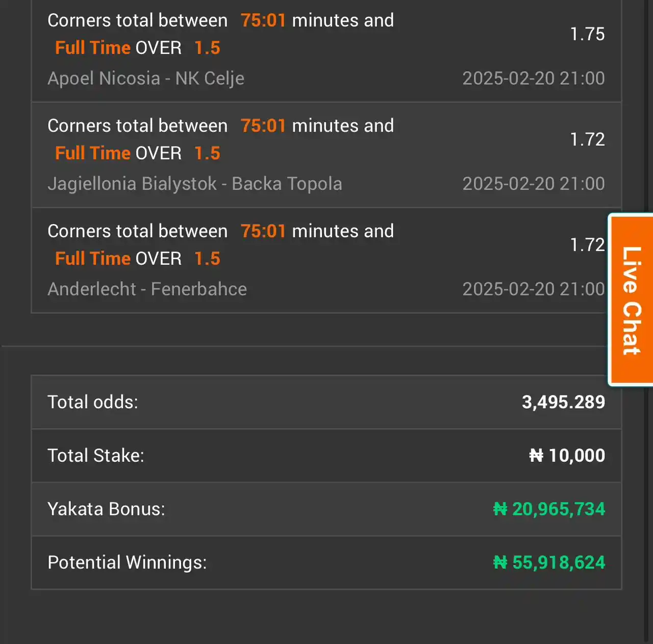The image size is (653, 644).
Task: Click the Total odds 3,495.289 value
Action: pyautogui.click(x=563, y=402)
